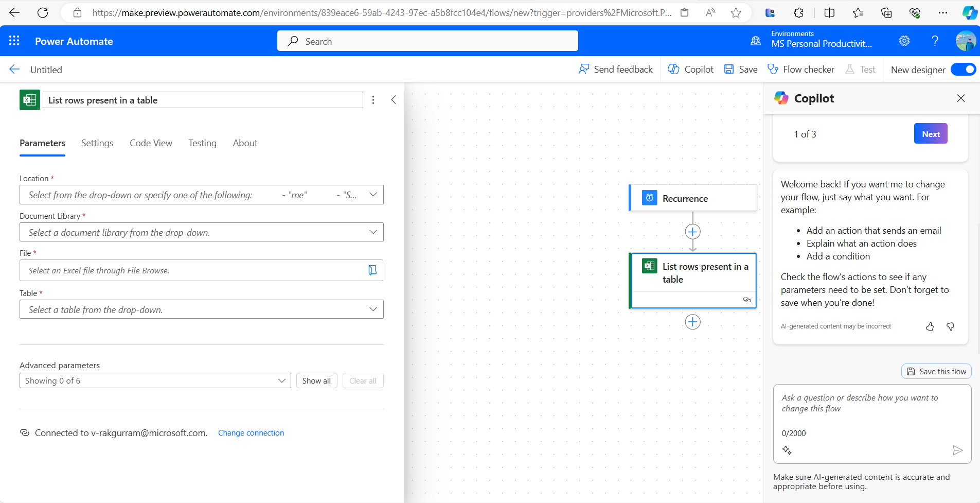
Task: Open Power Automate settings gear
Action: pyautogui.click(x=904, y=41)
